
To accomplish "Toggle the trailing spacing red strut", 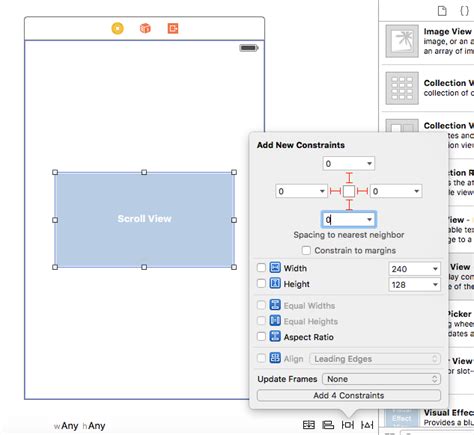I will coord(362,191).
